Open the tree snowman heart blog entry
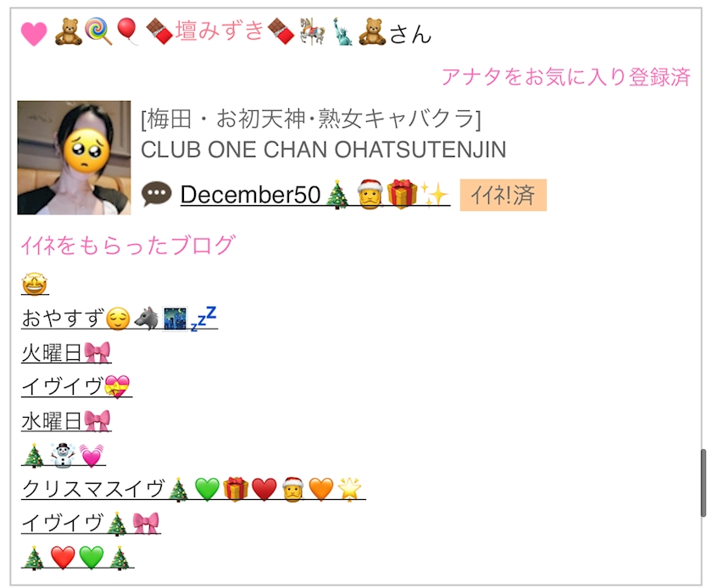Screen dimensions: 712x588 pos(64,455)
